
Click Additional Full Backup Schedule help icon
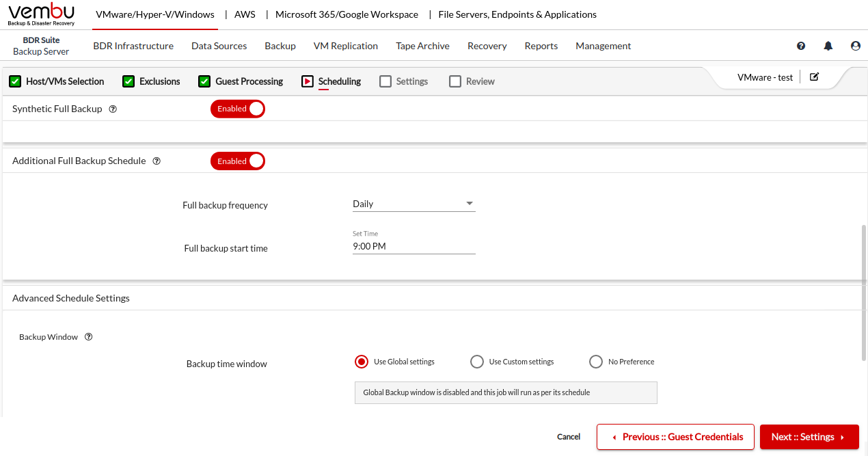(157, 161)
